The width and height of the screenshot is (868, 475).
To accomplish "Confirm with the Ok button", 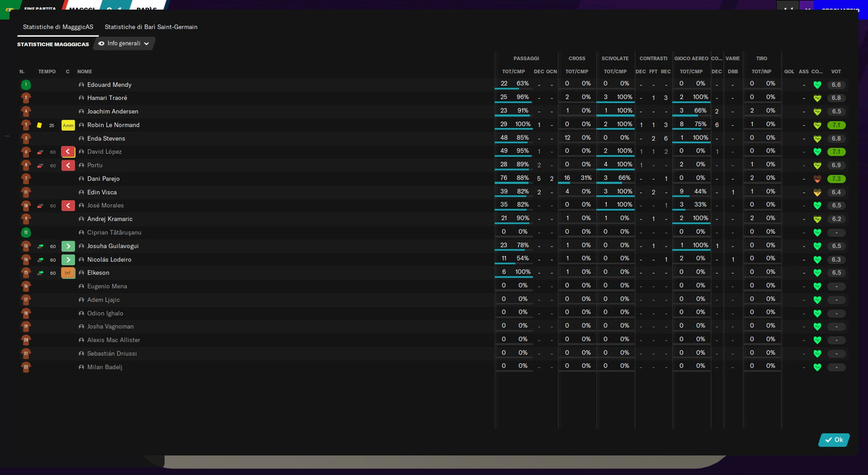I will pos(833,440).
